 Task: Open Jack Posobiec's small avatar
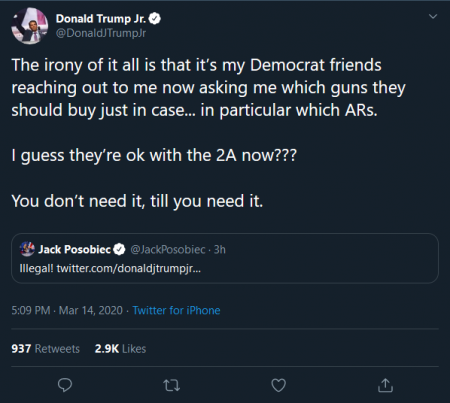(27, 249)
